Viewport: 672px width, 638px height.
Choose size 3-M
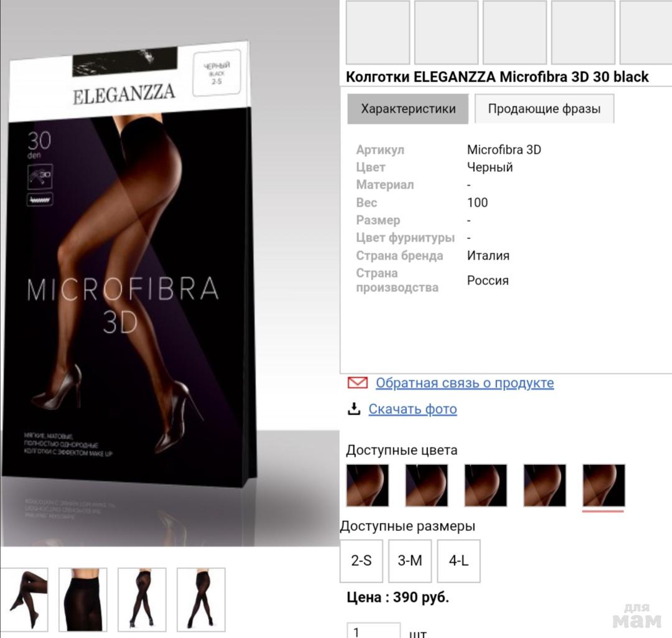409,561
